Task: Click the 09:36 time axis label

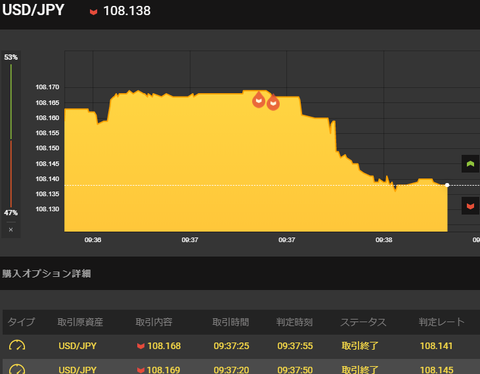Action: click(x=93, y=240)
